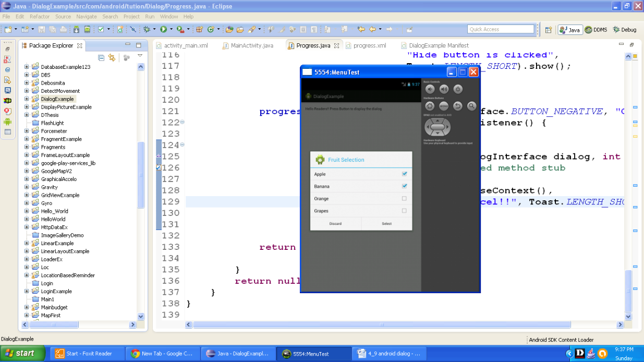Click the Collapse All icon in Package Explorer

coord(101,57)
